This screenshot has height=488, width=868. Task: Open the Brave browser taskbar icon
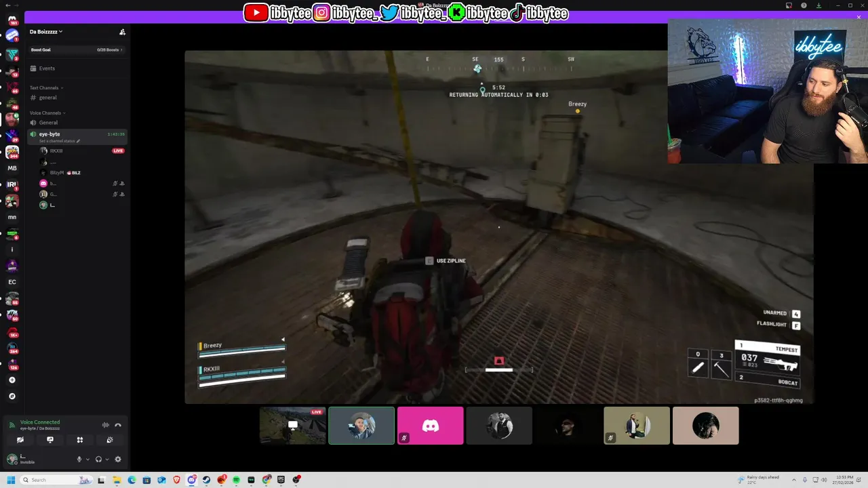[176, 480]
